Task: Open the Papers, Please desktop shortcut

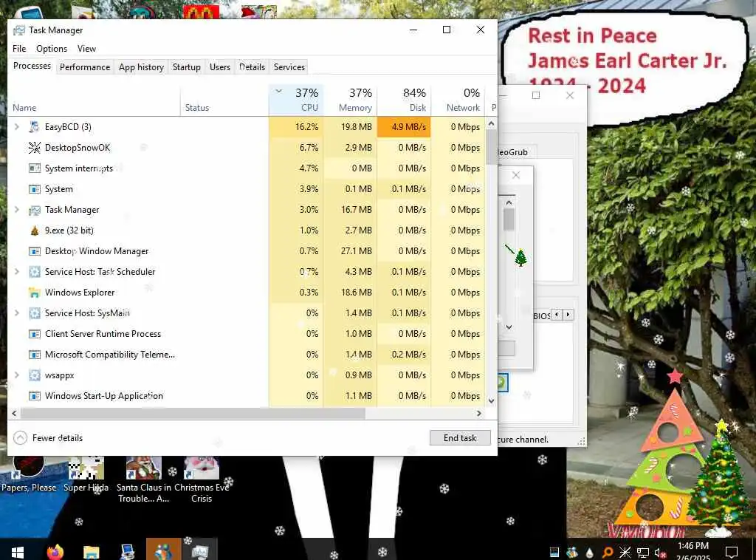Action: 29,474
